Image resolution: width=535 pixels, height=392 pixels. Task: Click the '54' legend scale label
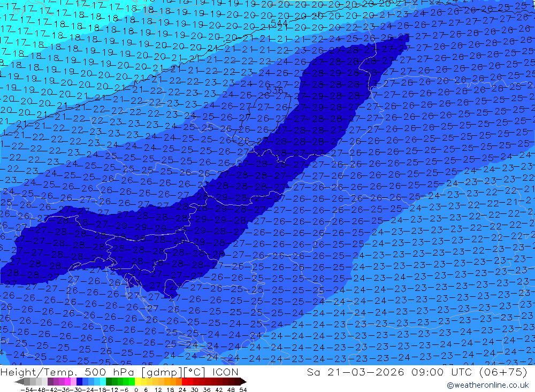coord(243,390)
